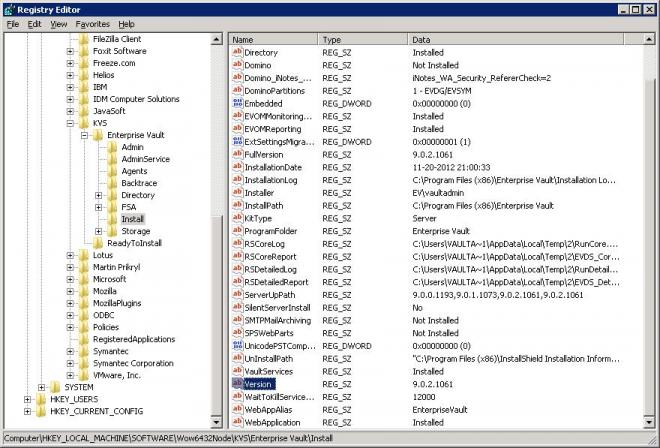The width and height of the screenshot is (660, 448).
Task: Click the string icon beside Directory value
Action: [x=237, y=52]
